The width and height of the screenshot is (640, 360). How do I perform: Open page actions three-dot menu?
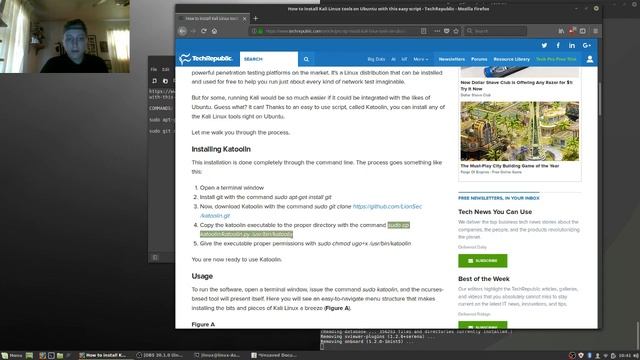pyautogui.click(x=437, y=31)
